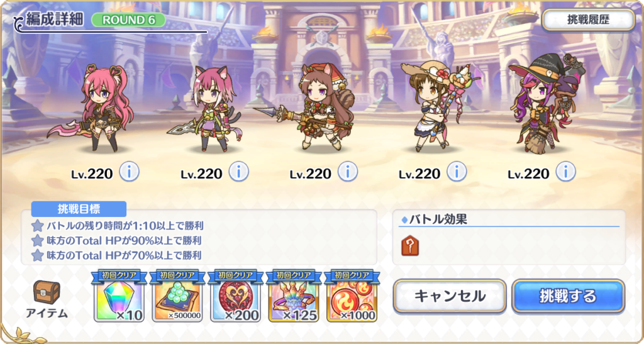This screenshot has height=344, width=644.
Task: Open the 挑戦履歴 challenge history
Action: point(588,19)
